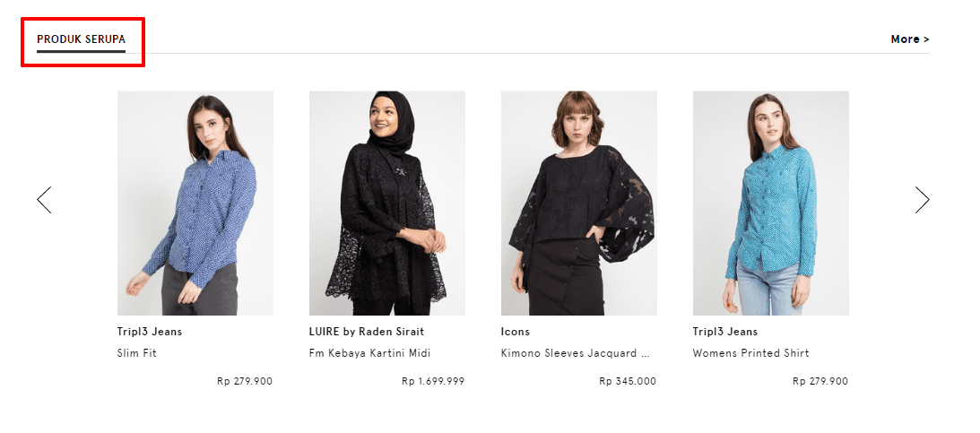Open the black lace kebaya photo
The image size is (980, 433).
click(387, 203)
